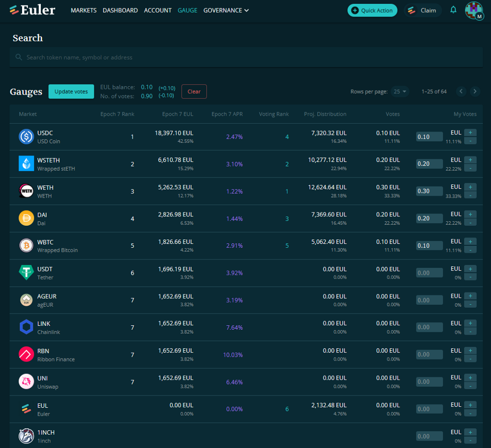
Task: Focus the token search field
Action: click(x=246, y=57)
